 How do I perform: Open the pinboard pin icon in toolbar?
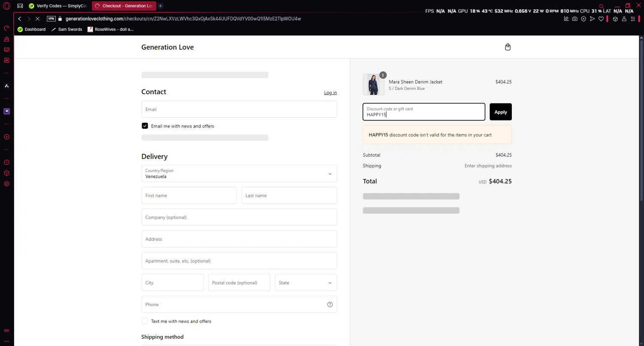(x=566, y=19)
